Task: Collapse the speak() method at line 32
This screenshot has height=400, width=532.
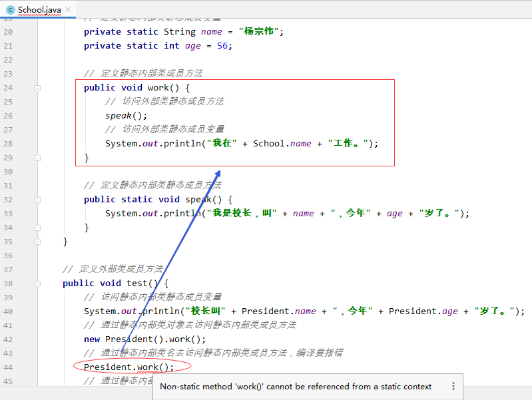Action: click(x=38, y=200)
